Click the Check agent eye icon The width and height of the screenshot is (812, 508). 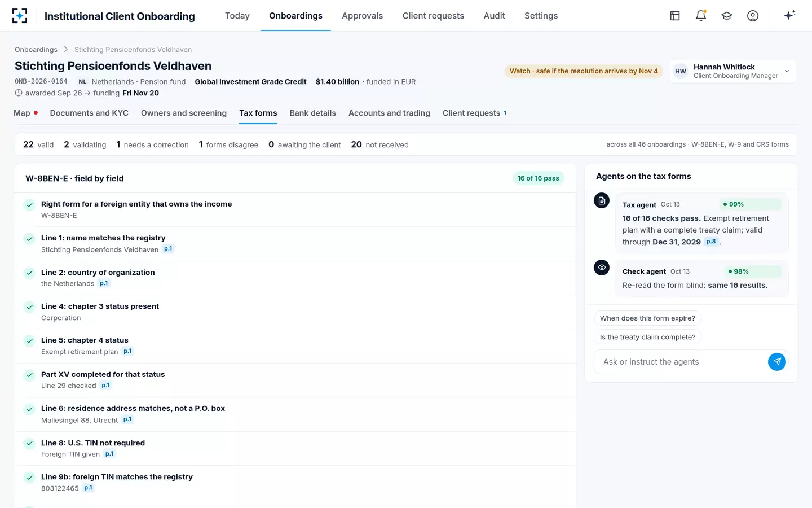point(602,268)
